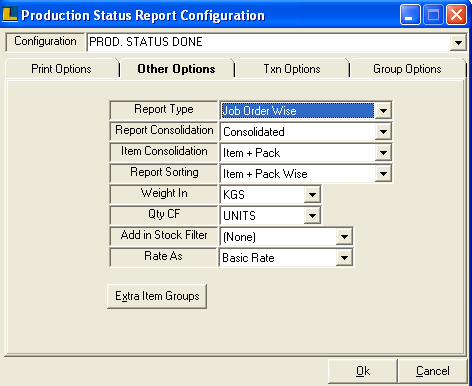The width and height of the screenshot is (472, 386).
Task: Expand the Report Consolidation dropdown arrow
Action: (383, 132)
